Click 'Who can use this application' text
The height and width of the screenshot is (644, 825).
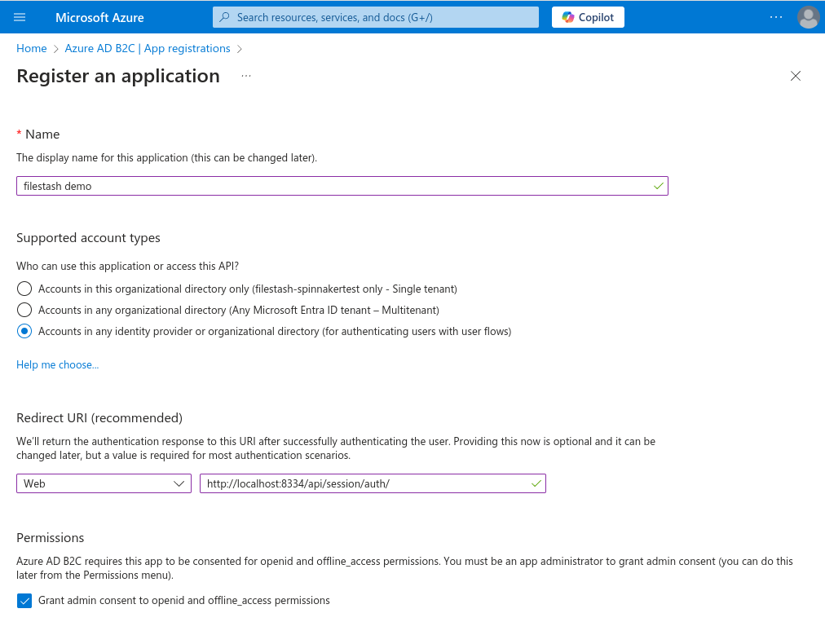[x=127, y=267]
